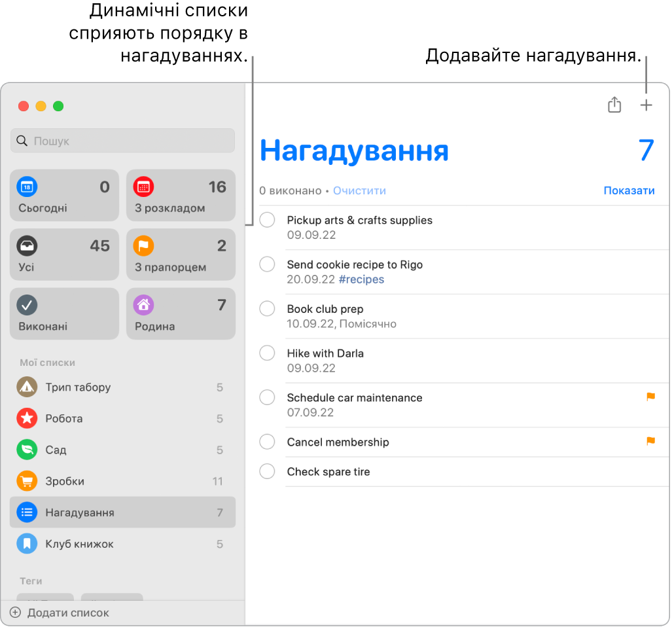Select the З прапорцем flag icon
The width and height of the screenshot is (672, 627).
pyautogui.click(x=143, y=247)
